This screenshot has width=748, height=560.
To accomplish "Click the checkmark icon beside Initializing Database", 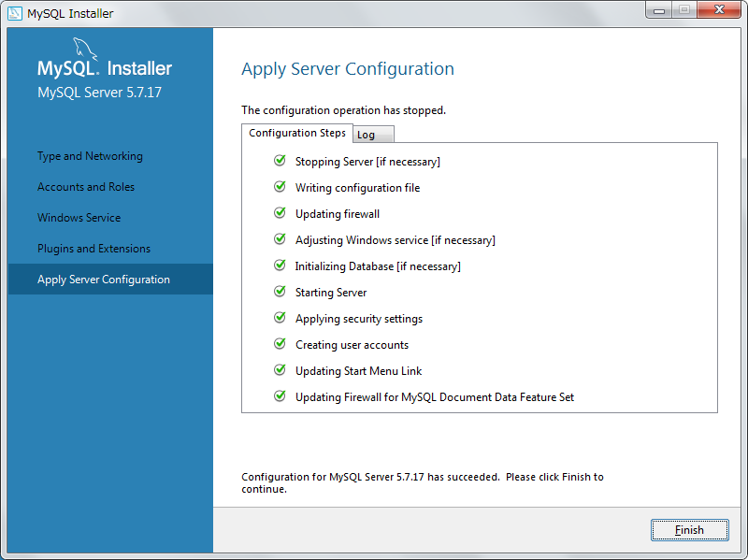I will click(280, 266).
